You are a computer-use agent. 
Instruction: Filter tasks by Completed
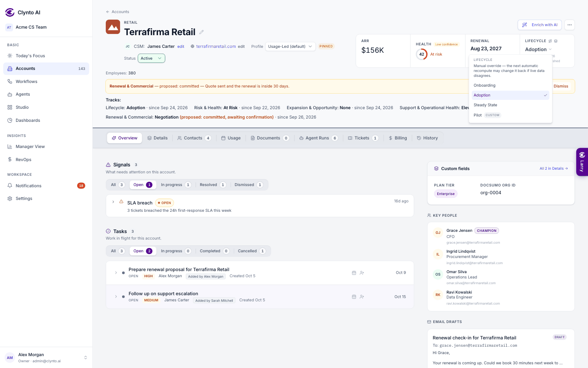pyautogui.click(x=214, y=251)
